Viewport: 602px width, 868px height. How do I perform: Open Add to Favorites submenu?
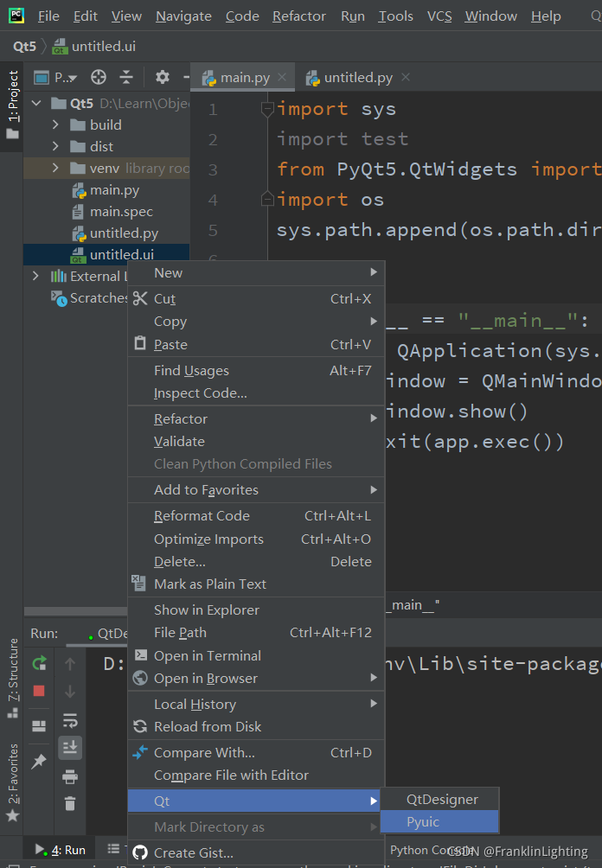tap(256, 490)
